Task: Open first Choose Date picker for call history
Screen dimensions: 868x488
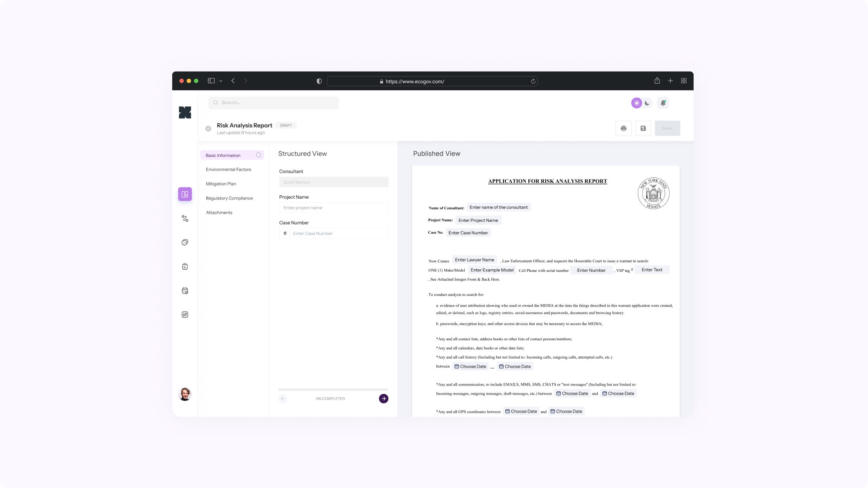Action: (x=470, y=366)
